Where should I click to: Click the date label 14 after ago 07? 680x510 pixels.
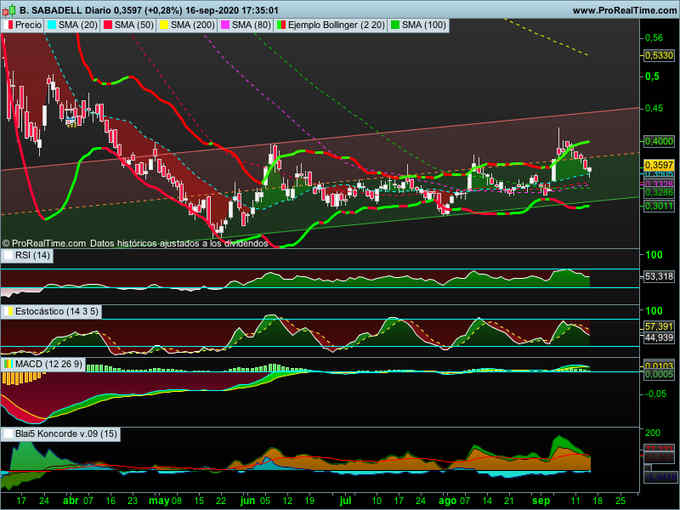click(487, 501)
